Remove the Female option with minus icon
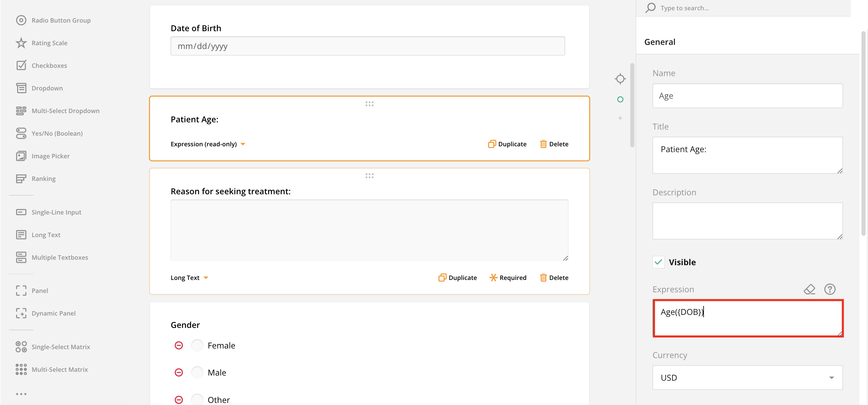 [x=179, y=345]
